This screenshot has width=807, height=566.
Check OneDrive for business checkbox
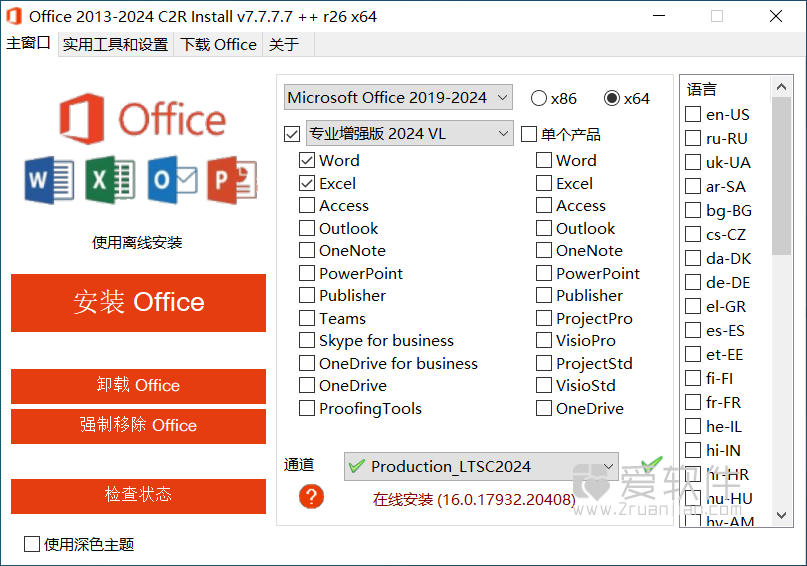307,363
